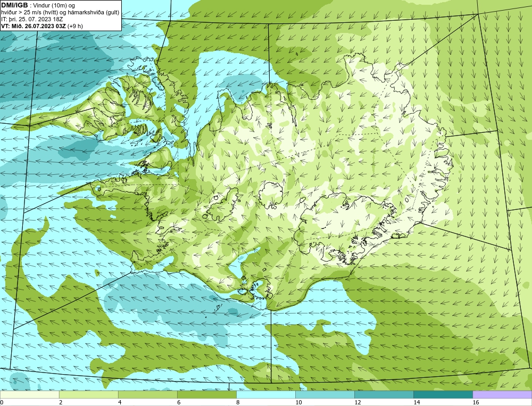The image size is (532, 406).
Task: Click the legend value label '16'
Action: 476,402
